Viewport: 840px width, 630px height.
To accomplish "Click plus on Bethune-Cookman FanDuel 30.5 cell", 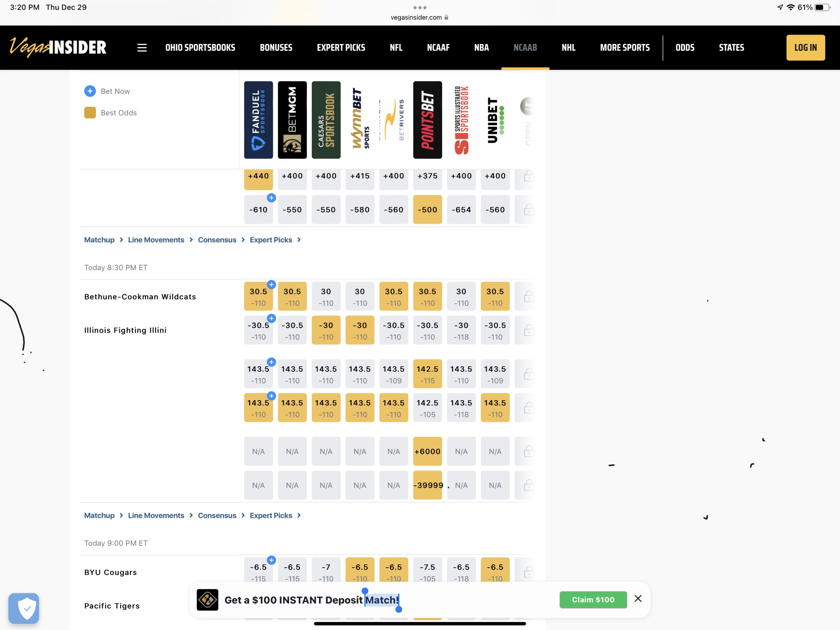I will [x=271, y=285].
